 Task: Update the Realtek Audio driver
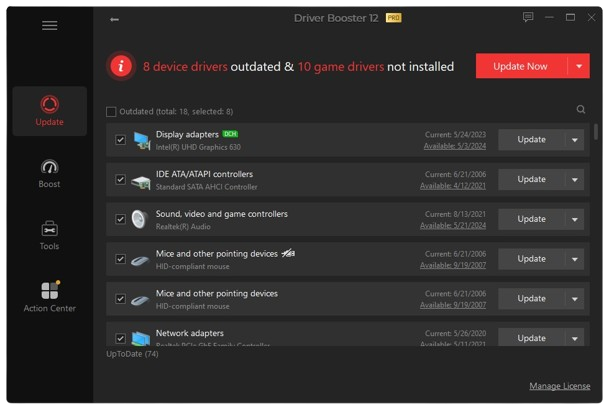(531, 219)
